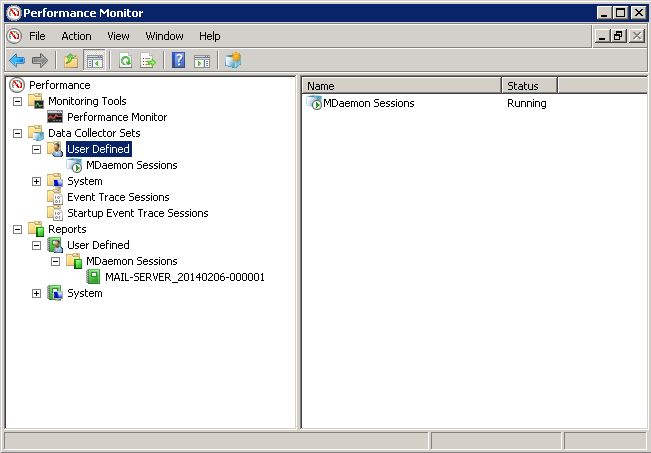
Task: Toggle Show/Hide Action Pane toolbar icon
Action: click(202, 61)
